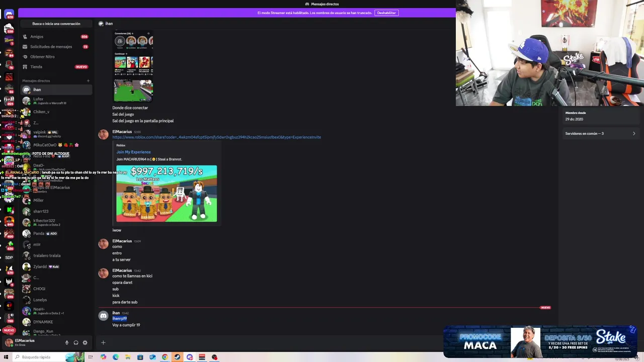Launch Microsoft Edge from taskbar

[x=116, y=357]
